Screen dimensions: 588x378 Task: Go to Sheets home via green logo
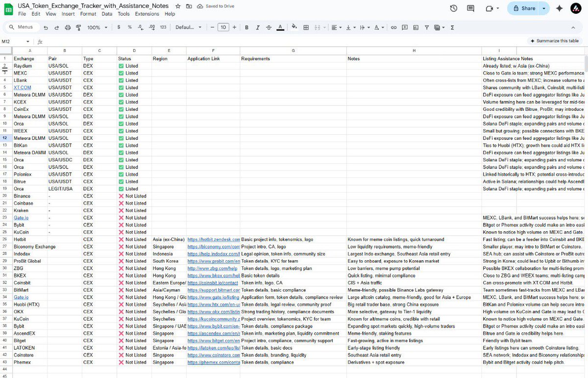[9, 9]
